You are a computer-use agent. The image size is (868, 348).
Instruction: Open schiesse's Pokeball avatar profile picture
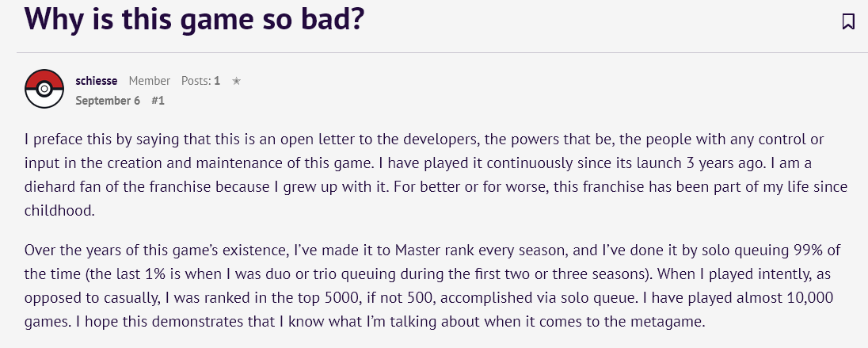point(44,89)
